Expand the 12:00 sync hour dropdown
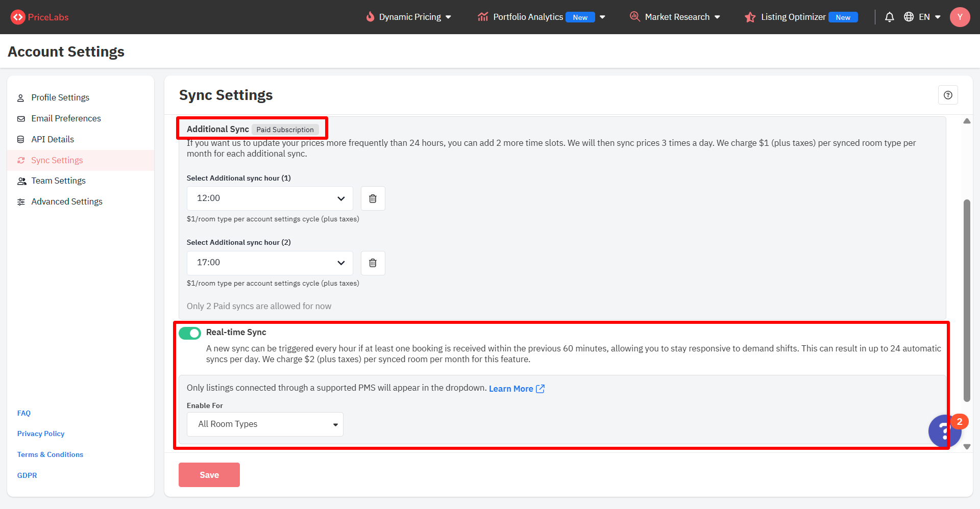 point(269,198)
